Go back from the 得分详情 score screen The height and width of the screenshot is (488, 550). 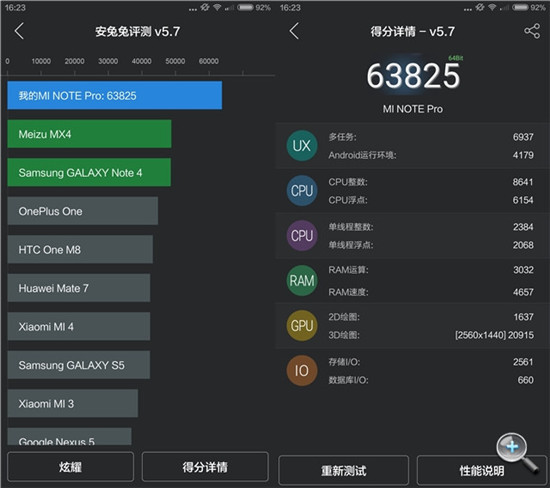coord(294,31)
